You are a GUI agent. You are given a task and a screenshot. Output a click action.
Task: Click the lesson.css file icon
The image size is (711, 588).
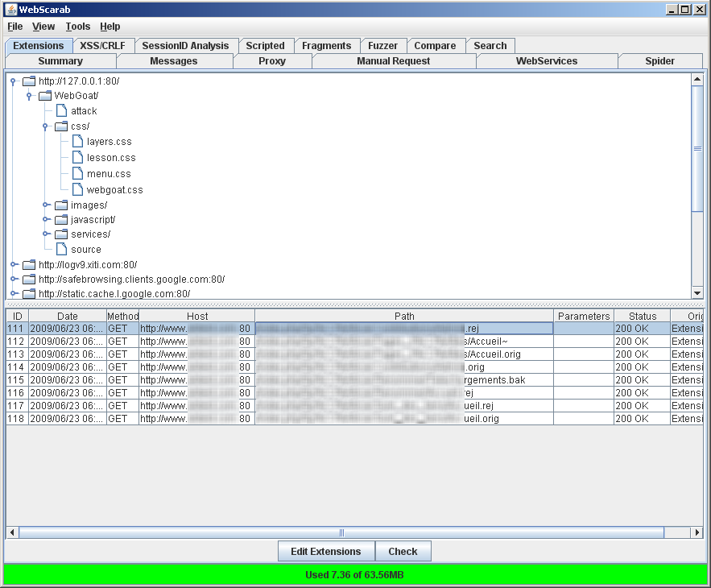pyautogui.click(x=77, y=158)
